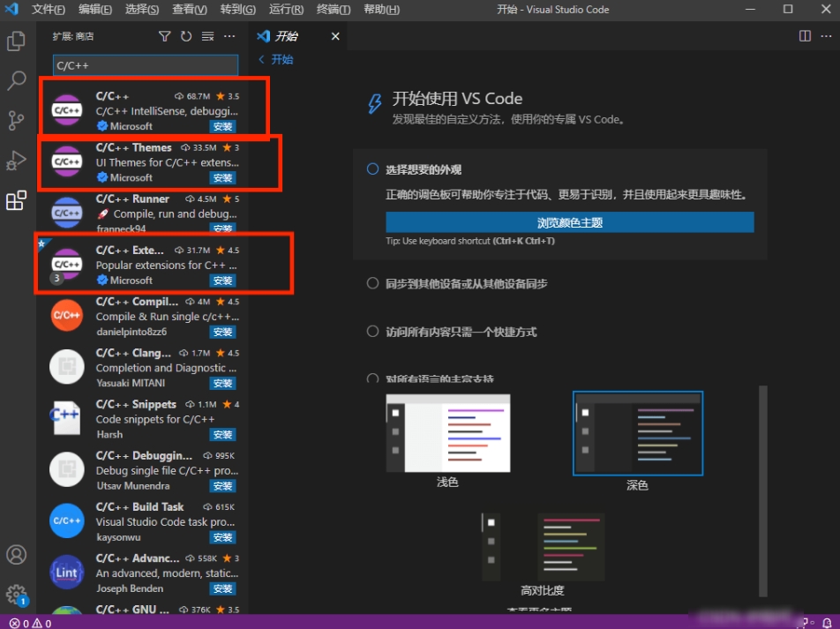Viewport: 840px width, 629px height.
Task: Install the C/C++ IntelliSense extension
Action: click(222, 126)
